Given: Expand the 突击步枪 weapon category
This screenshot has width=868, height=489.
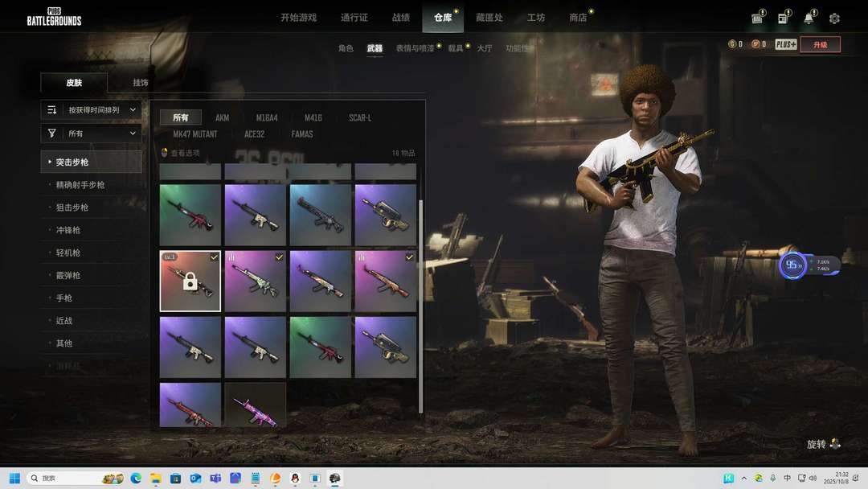Looking at the screenshot, I should point(91,162).
